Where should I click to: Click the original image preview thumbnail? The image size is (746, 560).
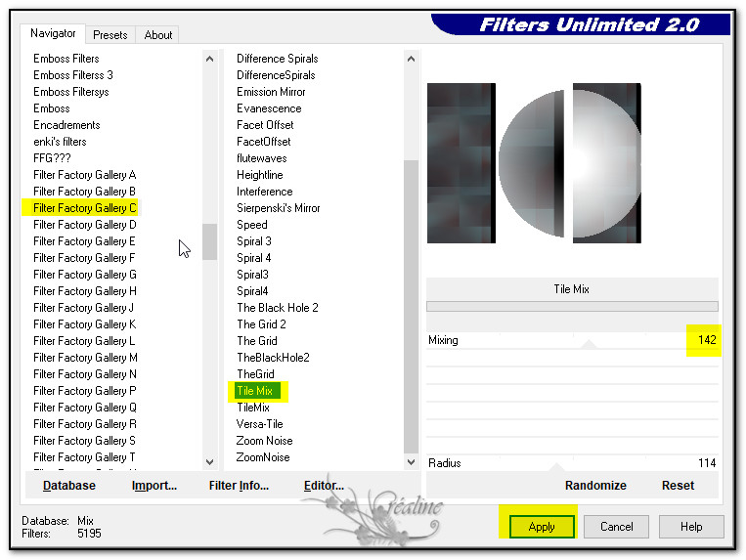click(461, 163)
